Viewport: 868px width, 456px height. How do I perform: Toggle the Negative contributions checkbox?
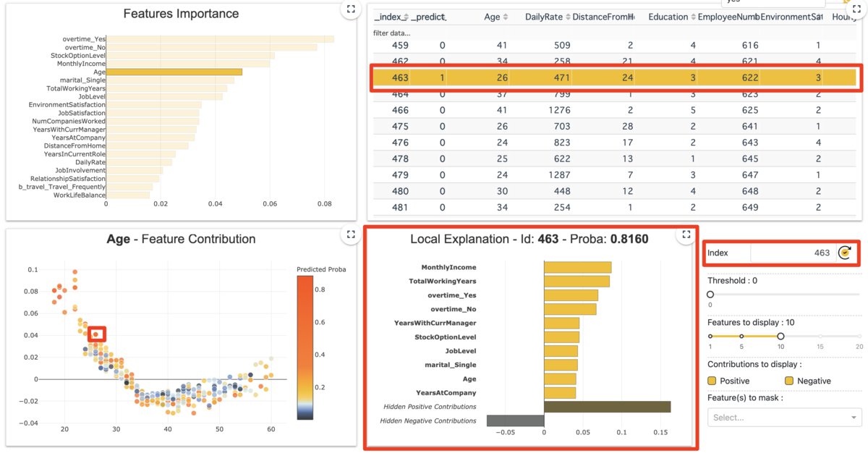tap(789, 381)
